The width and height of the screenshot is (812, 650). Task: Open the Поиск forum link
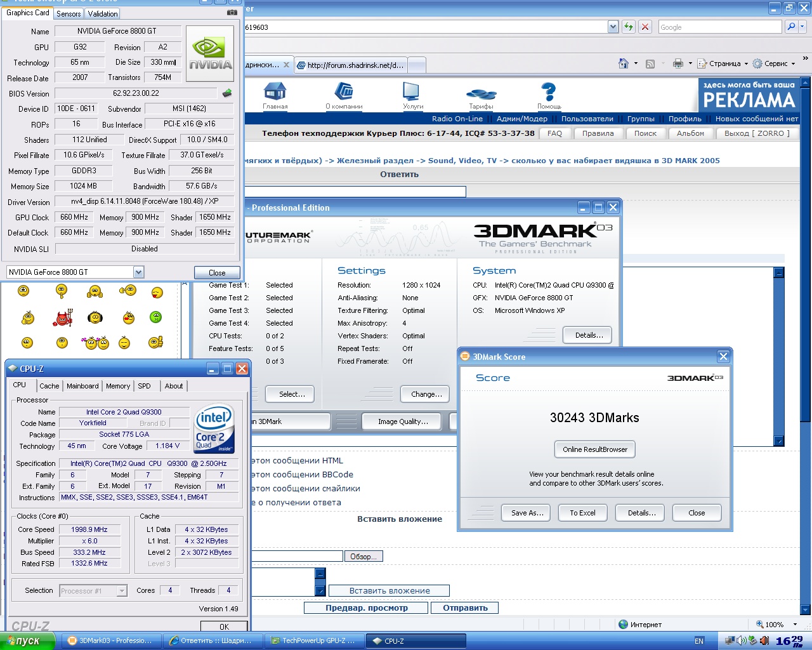[x=645, y=133]
